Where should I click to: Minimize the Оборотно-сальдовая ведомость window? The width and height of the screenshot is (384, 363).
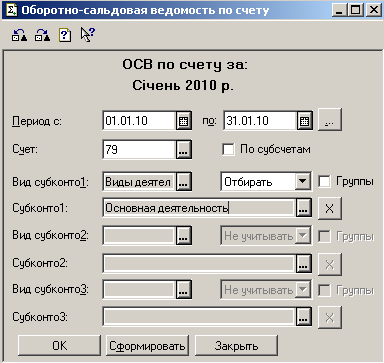[x=339, y=10]
